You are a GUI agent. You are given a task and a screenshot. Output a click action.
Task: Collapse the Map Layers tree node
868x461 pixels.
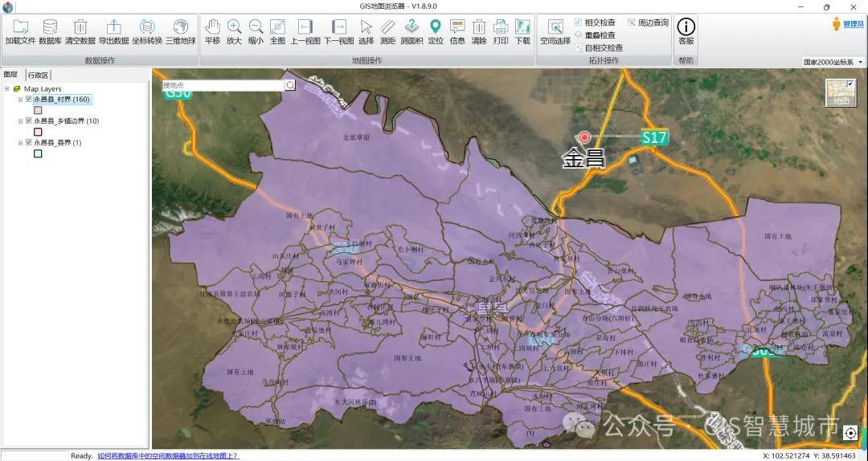7,89
